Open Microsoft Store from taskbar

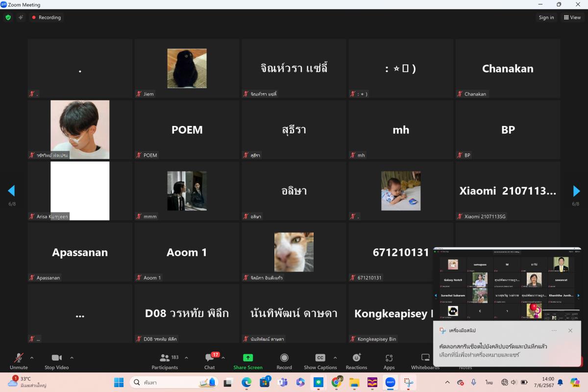coord(265,382)
